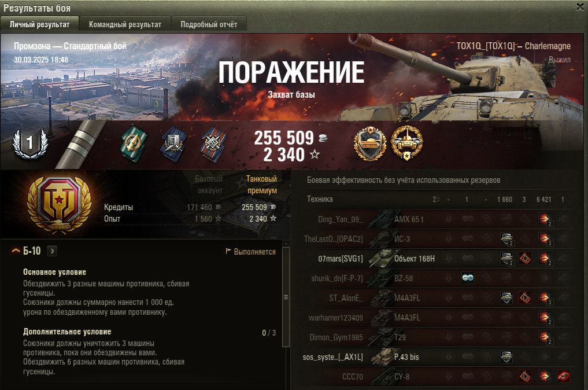The image size is (588, 390).
Task: Click red kill icon in СУ-8 row
Action: point(563,376)
